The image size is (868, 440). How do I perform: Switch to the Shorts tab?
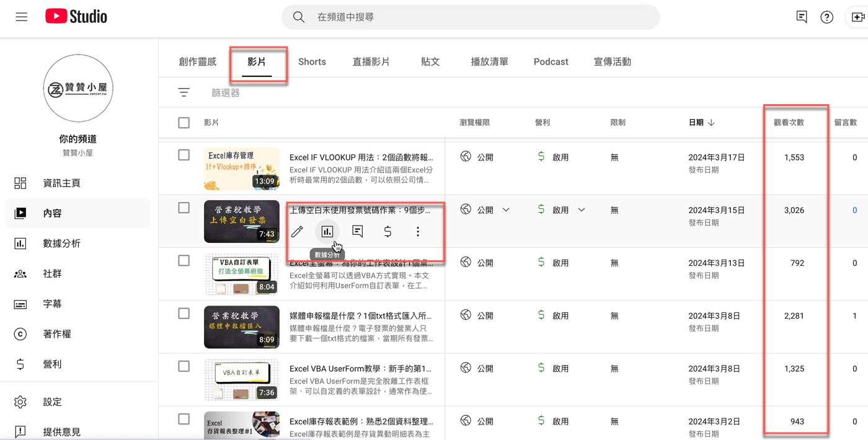coord(312,61)
